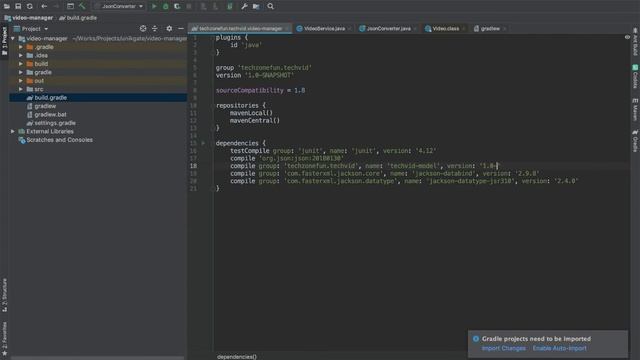Click Enable Auto-Import link
Screen dimensions: 640x360
tap(559, 348)
